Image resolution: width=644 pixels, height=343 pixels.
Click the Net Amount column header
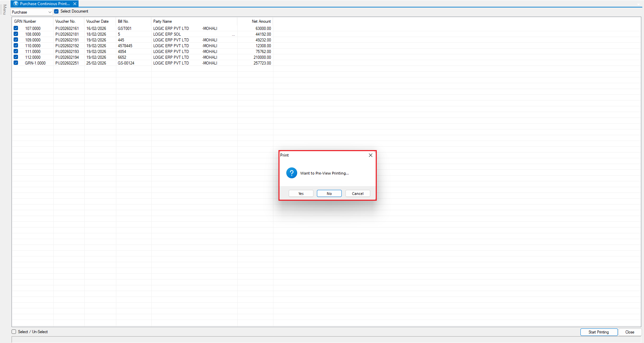(x=261, y=21)
